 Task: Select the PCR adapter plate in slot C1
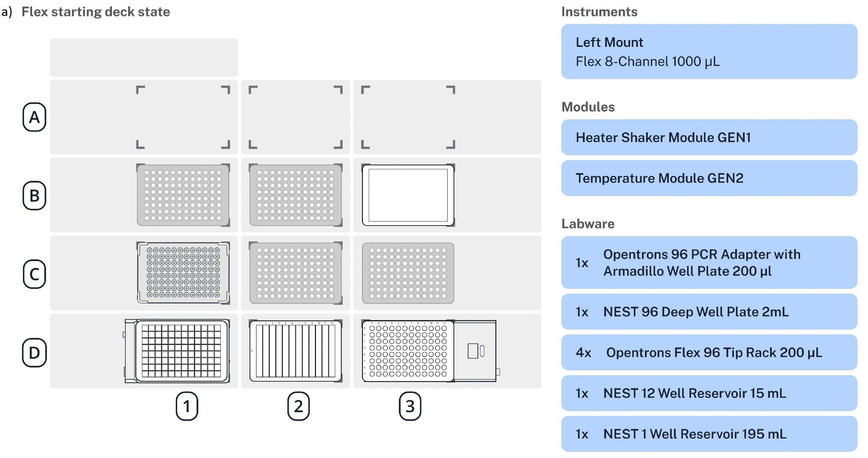183,273
